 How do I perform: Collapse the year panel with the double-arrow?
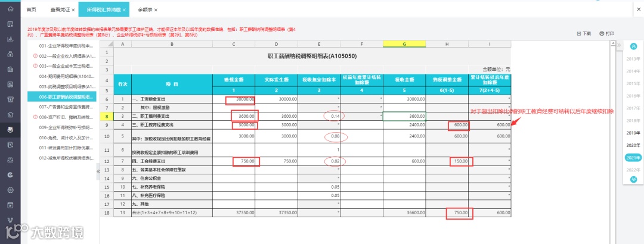tap(619, 45)
